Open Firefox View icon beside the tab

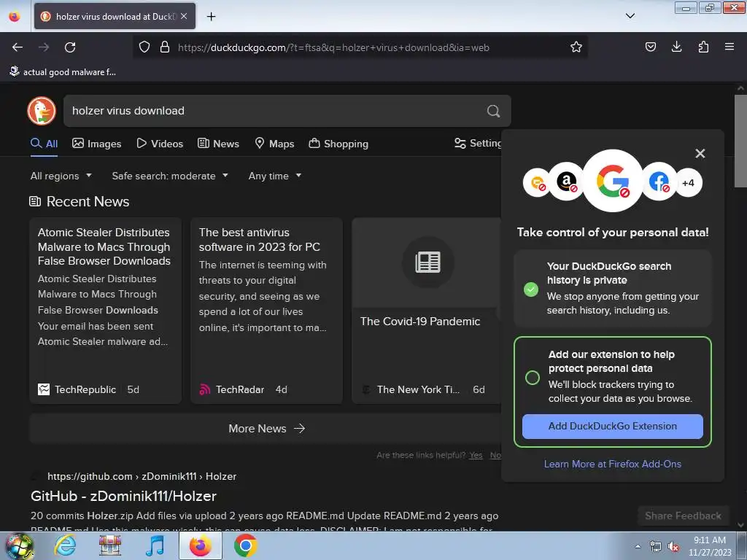click(x=15, y=17)
